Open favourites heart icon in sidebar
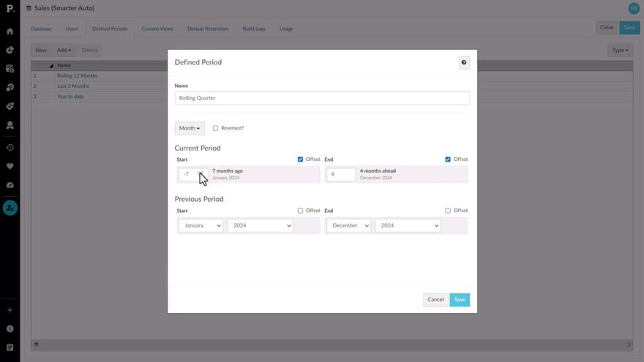Screen dimensions: 644x362 click(x=10, y=166)
